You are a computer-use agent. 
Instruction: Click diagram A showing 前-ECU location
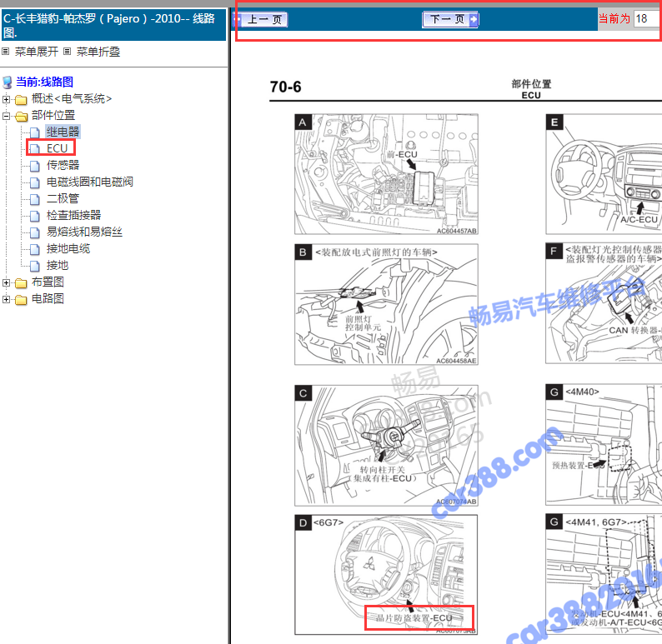click(x=386, y=174)
